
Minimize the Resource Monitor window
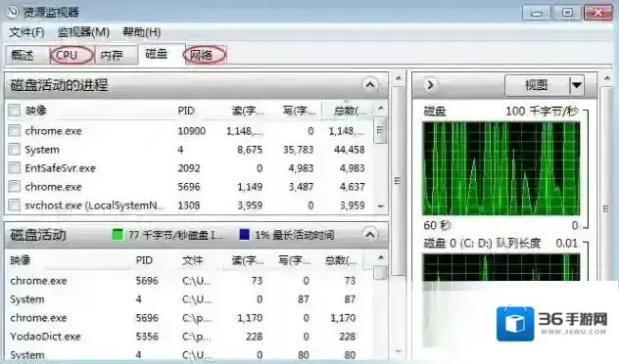pos(536,13)
